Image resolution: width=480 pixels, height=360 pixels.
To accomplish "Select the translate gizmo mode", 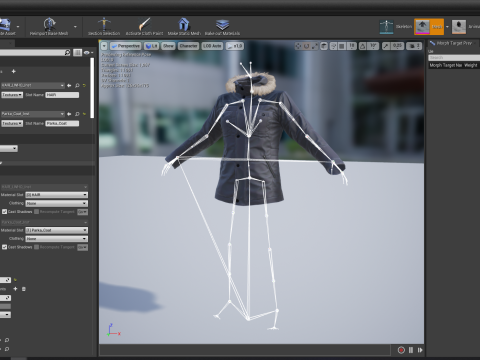I will [298, 46].
